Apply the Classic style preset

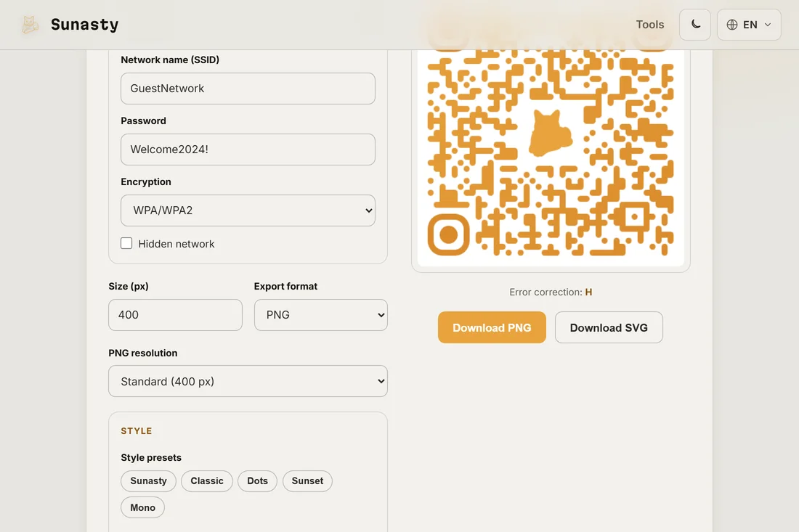(207, 481)
